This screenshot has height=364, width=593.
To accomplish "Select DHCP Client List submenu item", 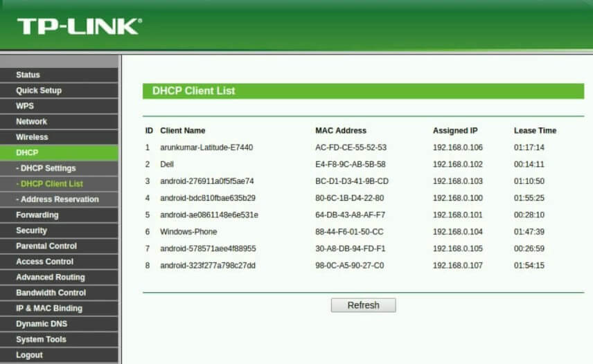I will click(x=59, y=183).
